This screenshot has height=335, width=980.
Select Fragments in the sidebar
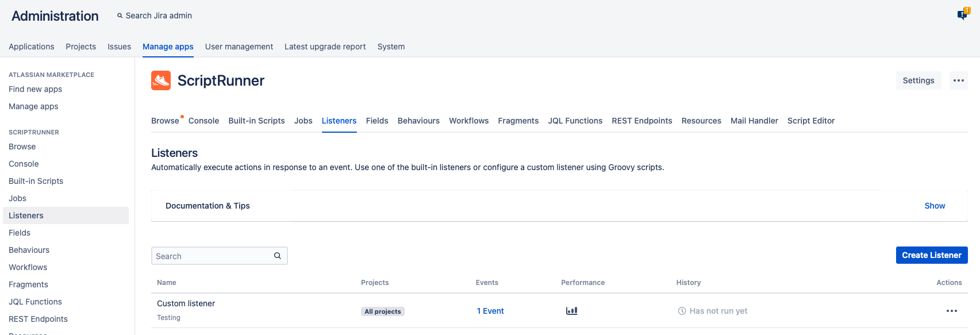click(29, 284)
